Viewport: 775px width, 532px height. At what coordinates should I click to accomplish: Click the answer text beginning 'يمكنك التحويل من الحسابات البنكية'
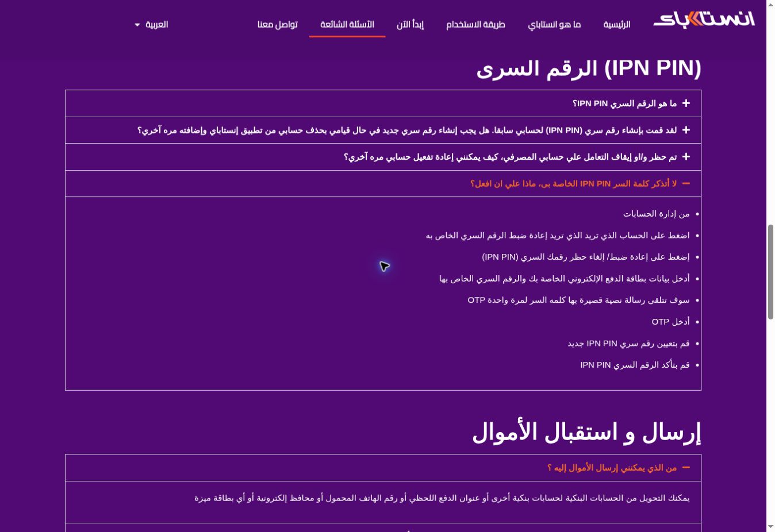pos(442,498)
